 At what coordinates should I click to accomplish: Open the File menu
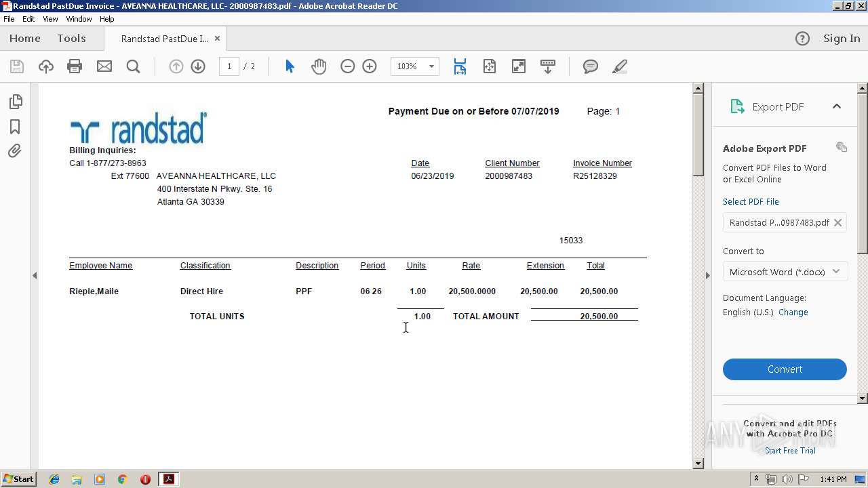tap(9, 19)
